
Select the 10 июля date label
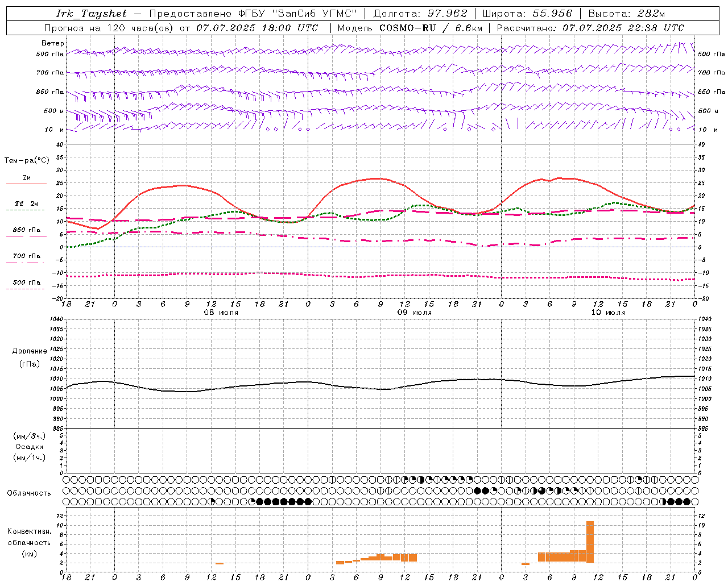click(608, 313)
